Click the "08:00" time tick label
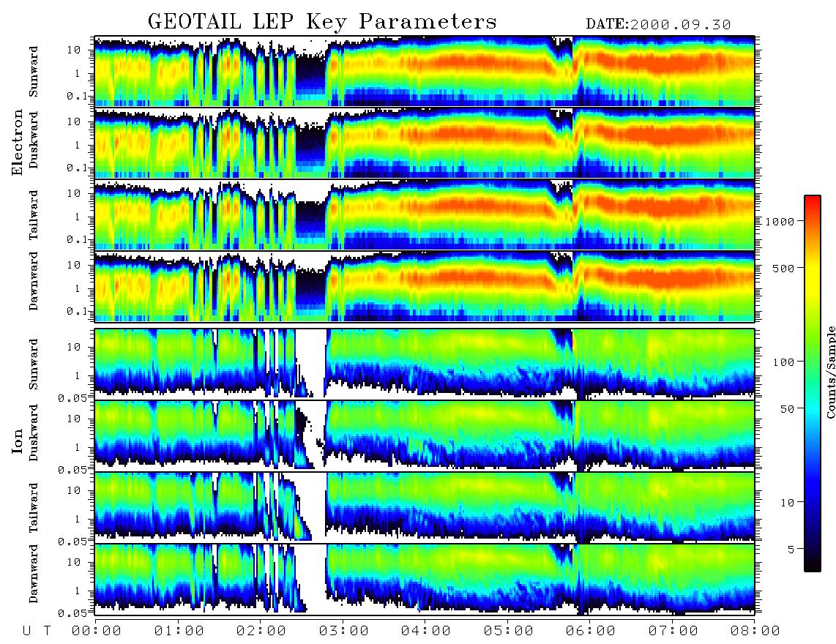Image resolution: width=836 pixels, height=644 pixels. [755, 631]
